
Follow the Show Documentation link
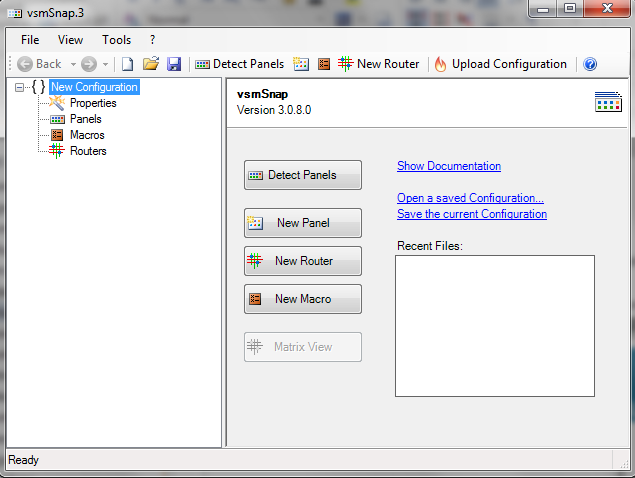click(x=448, y=166)
